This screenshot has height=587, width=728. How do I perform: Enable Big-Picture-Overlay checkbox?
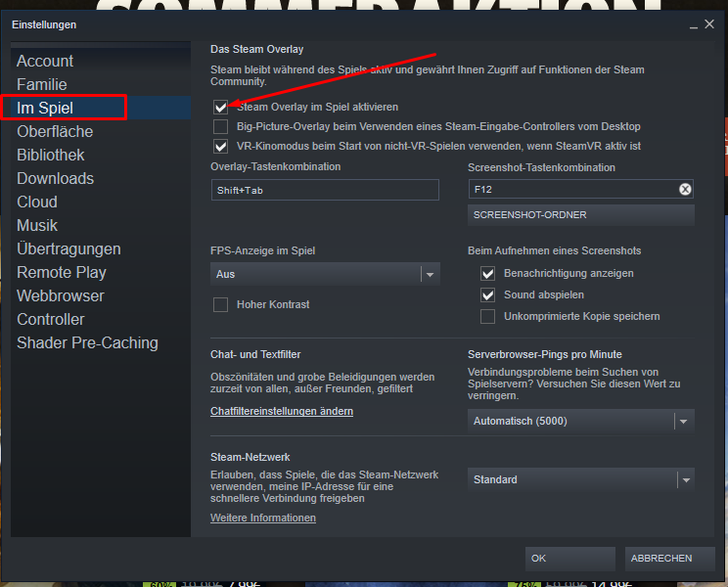221,126
